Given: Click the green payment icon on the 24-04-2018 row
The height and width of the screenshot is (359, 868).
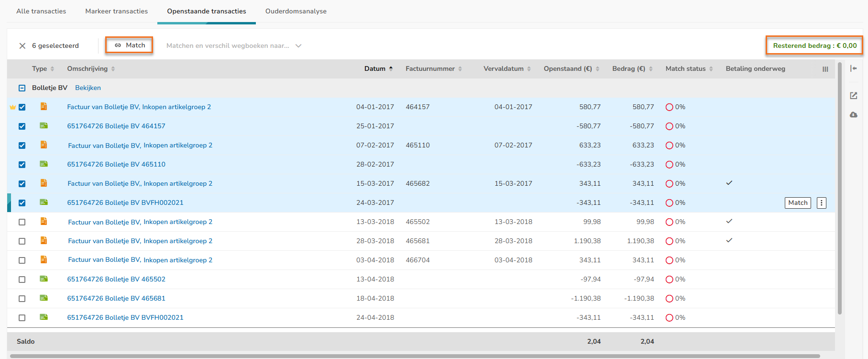Looking at the screenshot, I should (44, 317).
